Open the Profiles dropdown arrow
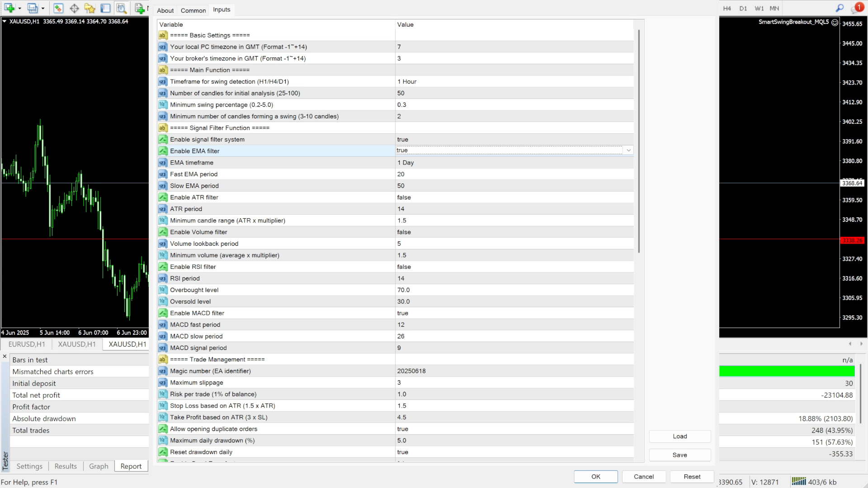Screen dimensions: 868x488 [43, 8]
